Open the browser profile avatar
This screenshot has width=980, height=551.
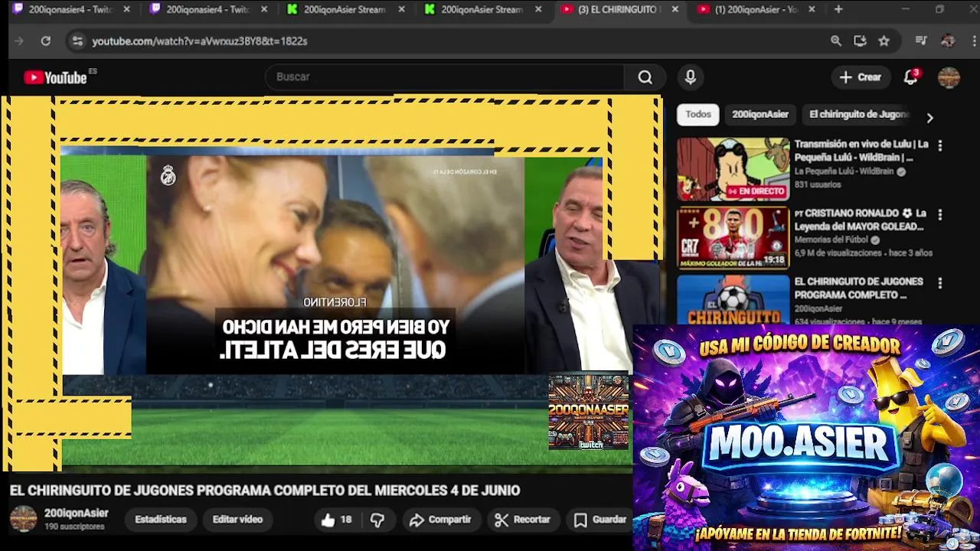[x=948, y=41]
